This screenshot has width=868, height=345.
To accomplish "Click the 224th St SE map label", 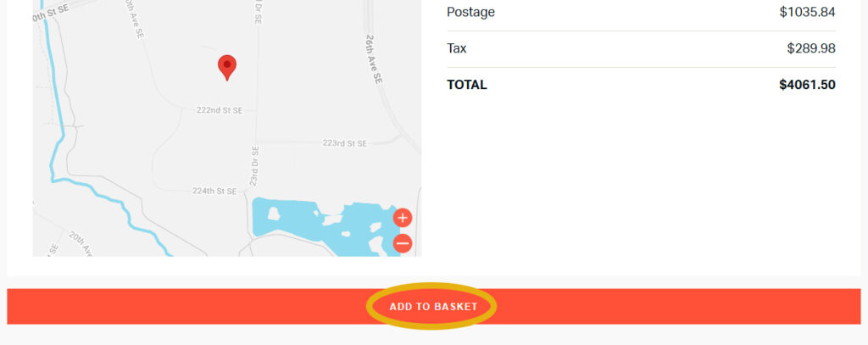I will coord(214,191).
